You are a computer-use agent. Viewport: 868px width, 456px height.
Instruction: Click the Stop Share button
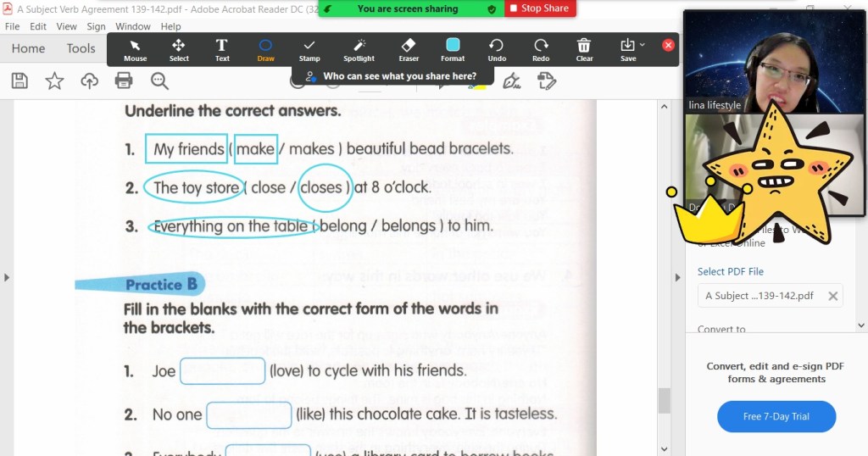pyautogui.click(x=539, y=8)
